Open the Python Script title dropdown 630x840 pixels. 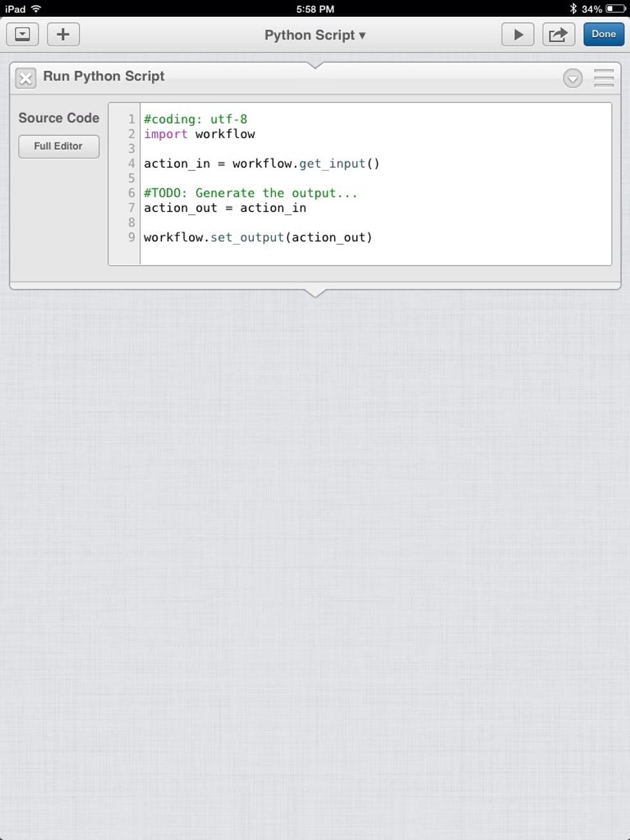(314, 35)
